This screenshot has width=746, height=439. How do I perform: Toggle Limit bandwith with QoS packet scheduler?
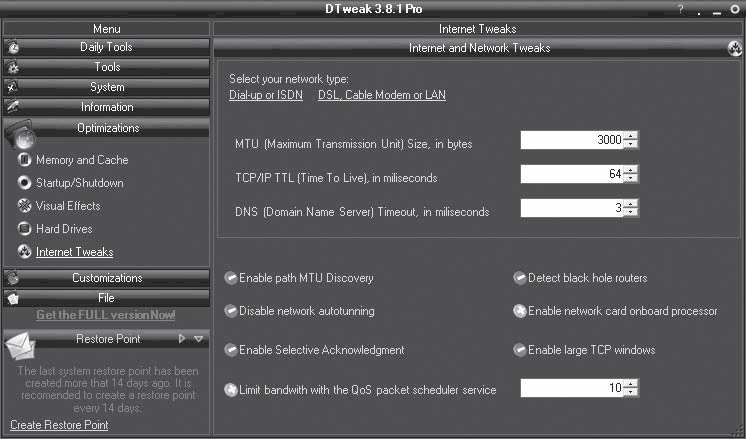231,390
